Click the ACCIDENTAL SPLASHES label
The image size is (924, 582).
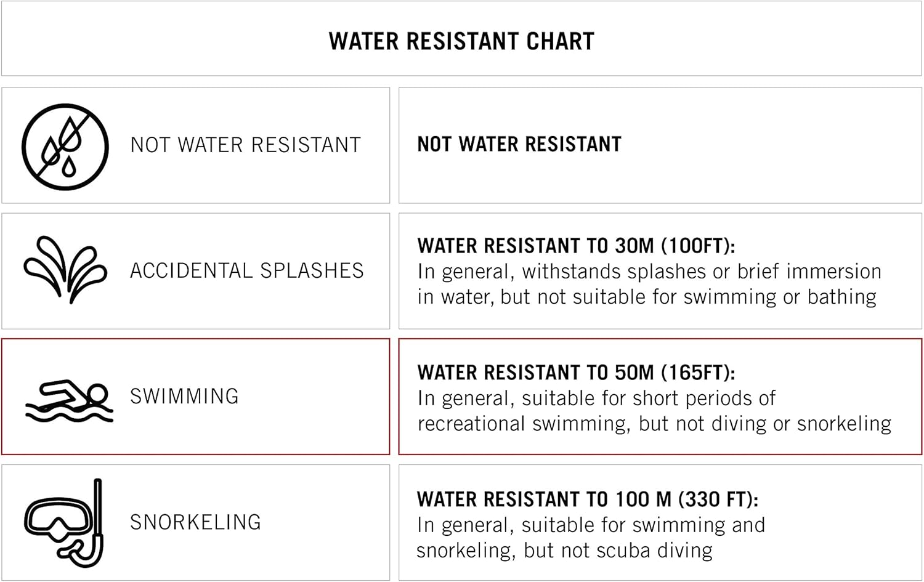(x=246, y=271)
